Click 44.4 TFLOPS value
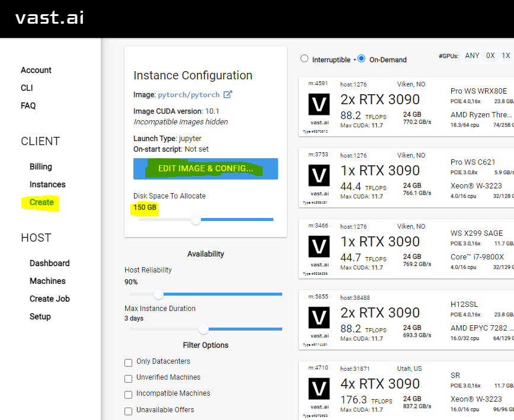Screen dimensions: 514x420 pyautogui.click(x=363, y=187)
